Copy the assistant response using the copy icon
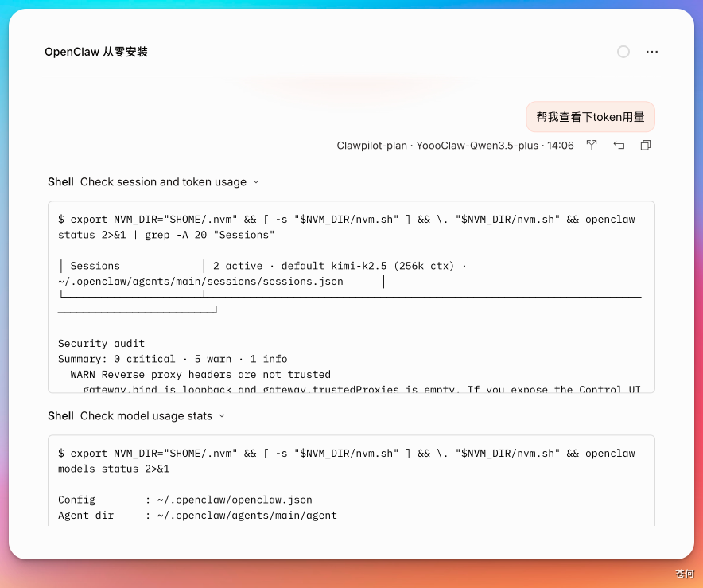 (x=645, y=145)
